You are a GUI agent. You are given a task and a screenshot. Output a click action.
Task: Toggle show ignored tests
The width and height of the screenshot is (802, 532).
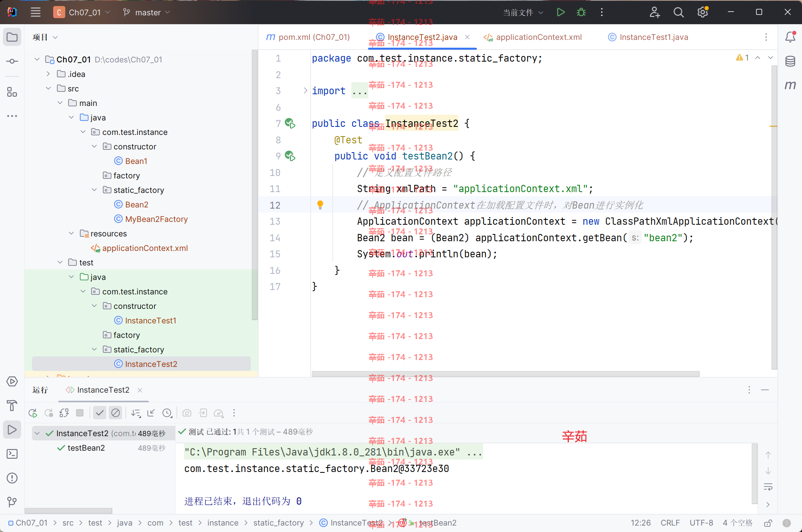[x=116, y=413]
